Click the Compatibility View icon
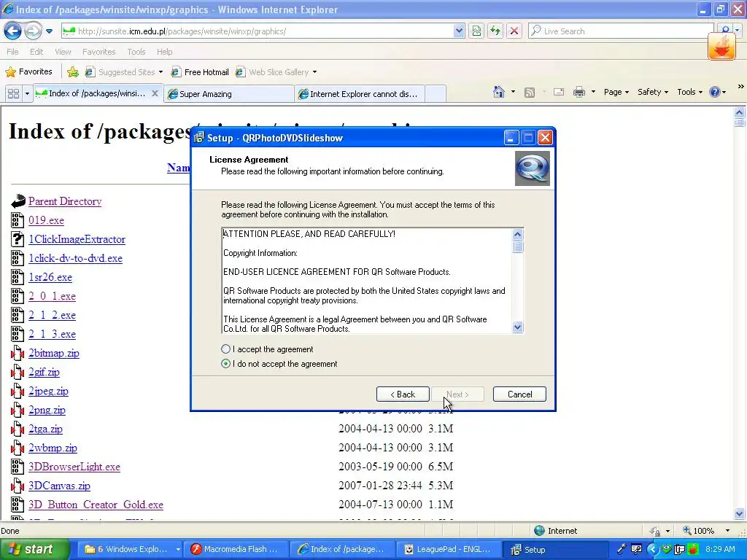This screenshot has width=747, height=560. point(476,31)
